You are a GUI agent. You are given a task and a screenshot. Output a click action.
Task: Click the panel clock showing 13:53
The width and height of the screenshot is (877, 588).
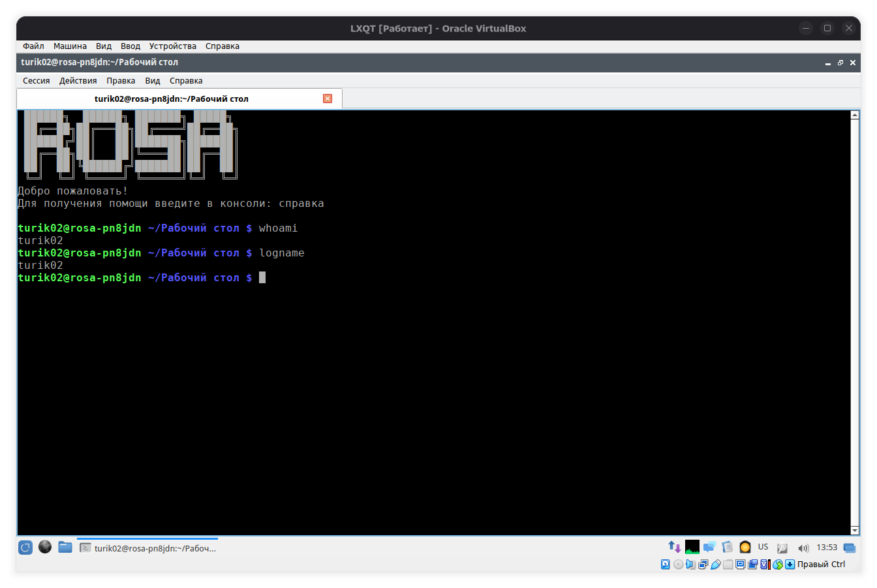827,548
